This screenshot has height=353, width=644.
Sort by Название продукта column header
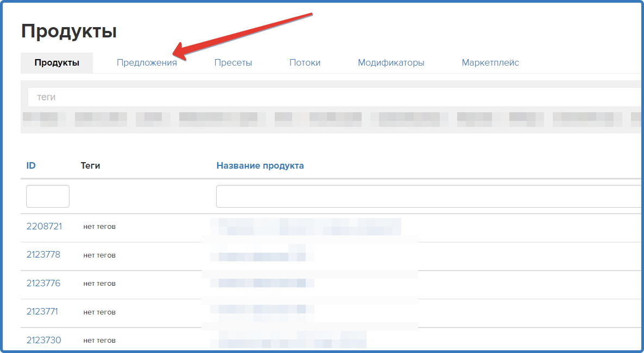pyautogui.click(x=260, y=165)
